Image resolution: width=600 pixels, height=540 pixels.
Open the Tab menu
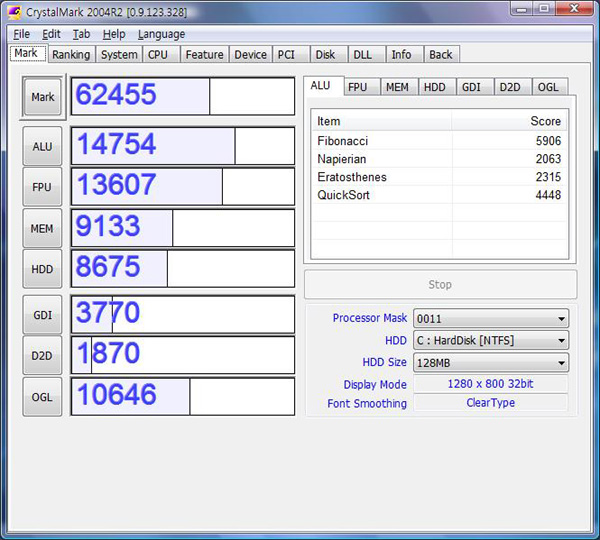click(x=82, y=34)
